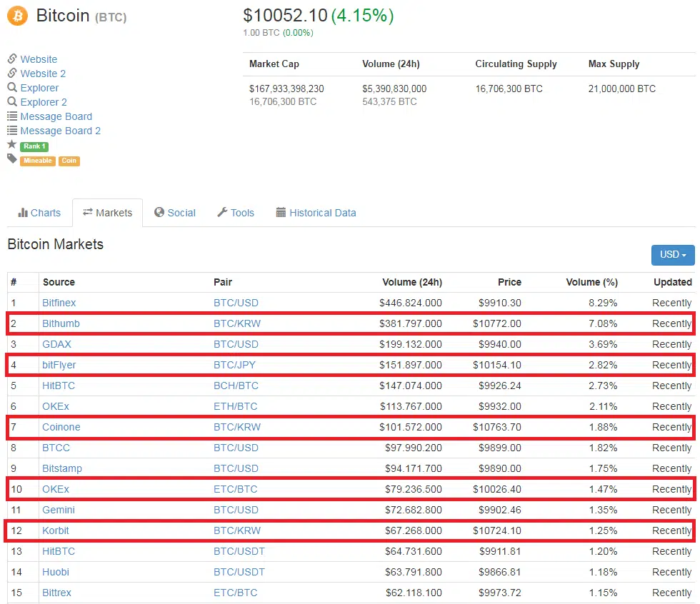The width and height of the screenshot is (700, 604).
Task: Open the GDAX exchange link
Action: (x=56, y=344)
